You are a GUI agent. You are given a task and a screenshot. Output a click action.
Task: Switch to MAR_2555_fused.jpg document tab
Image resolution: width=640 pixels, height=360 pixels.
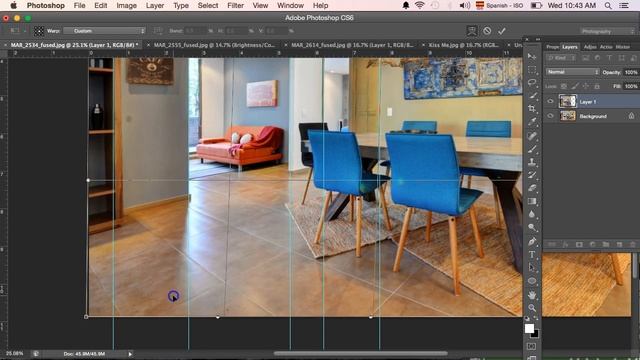[214, 45]
